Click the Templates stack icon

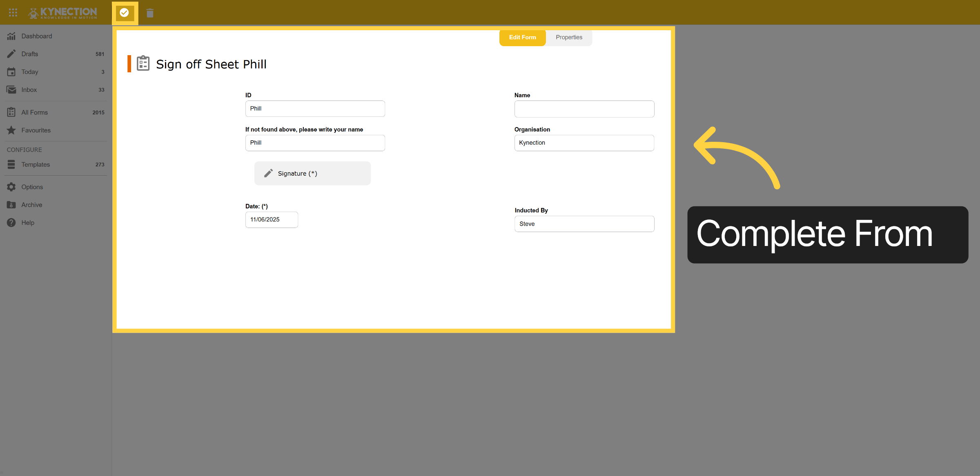point(11,164)
